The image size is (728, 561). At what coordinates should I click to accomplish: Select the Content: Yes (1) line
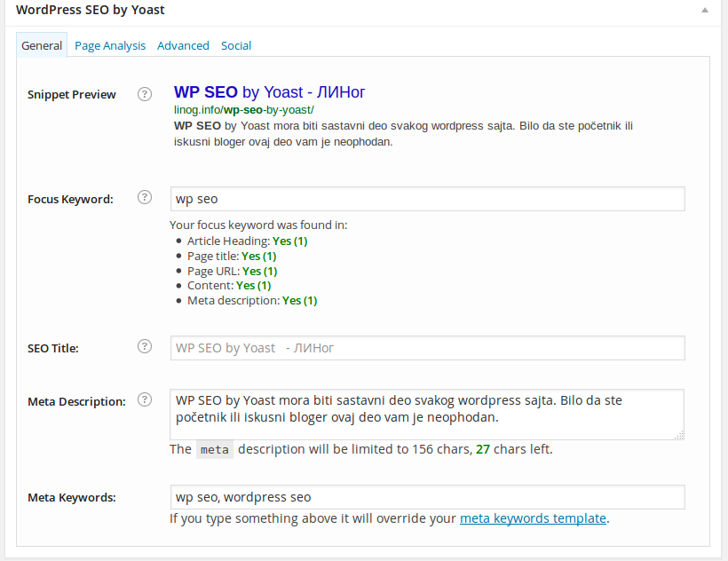coord(229,285)
